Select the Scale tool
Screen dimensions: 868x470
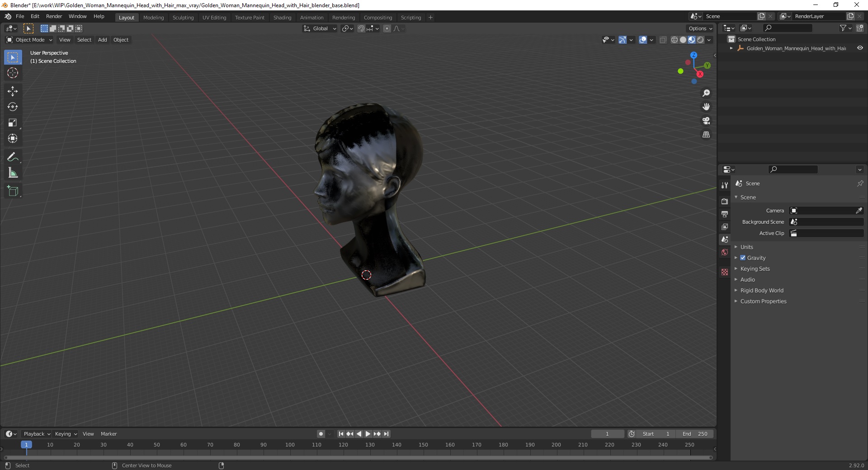[x=13, y=122]
